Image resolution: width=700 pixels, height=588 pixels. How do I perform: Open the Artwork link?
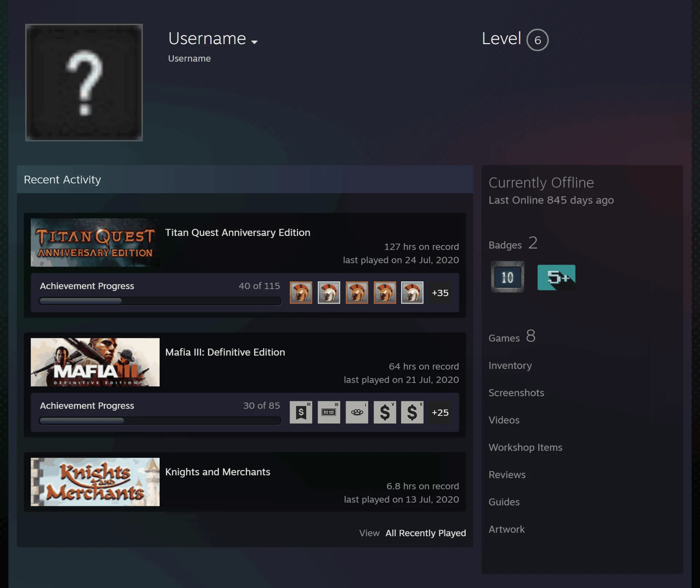(506, 529)
